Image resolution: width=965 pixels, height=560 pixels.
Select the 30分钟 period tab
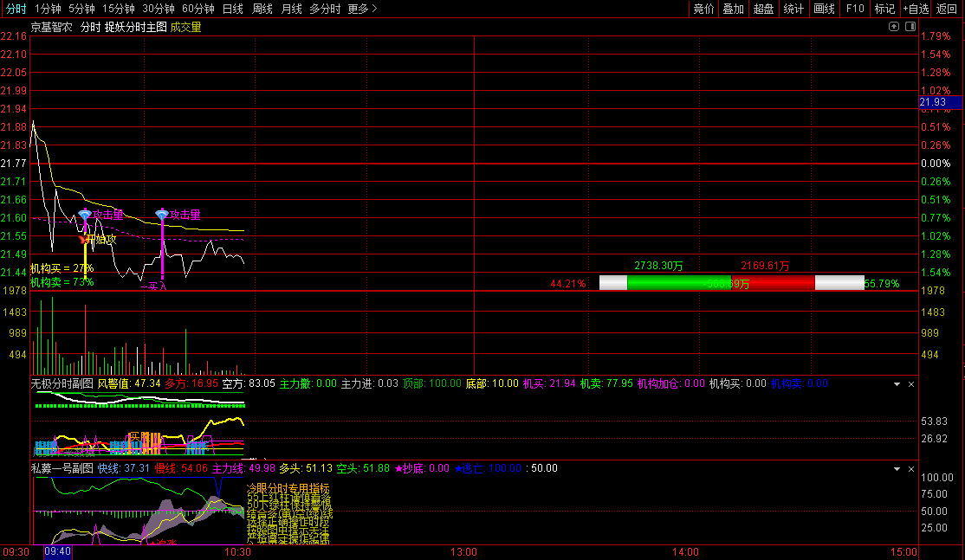159,9
